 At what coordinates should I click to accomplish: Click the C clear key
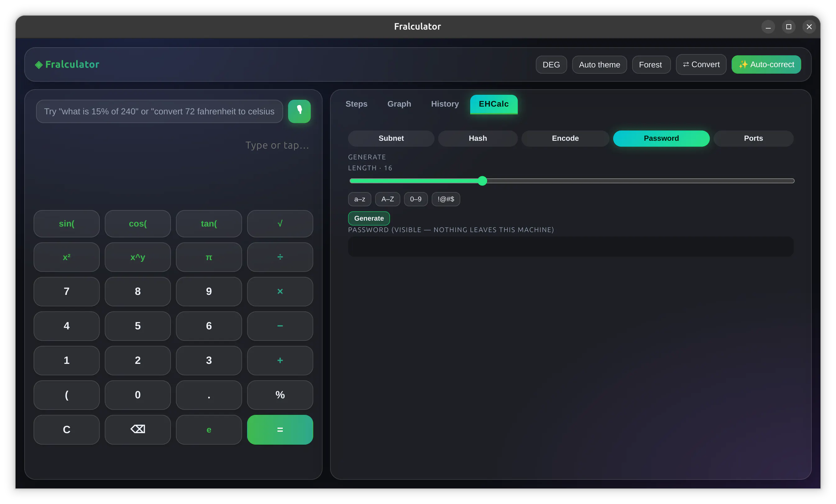tap(67, 429)
